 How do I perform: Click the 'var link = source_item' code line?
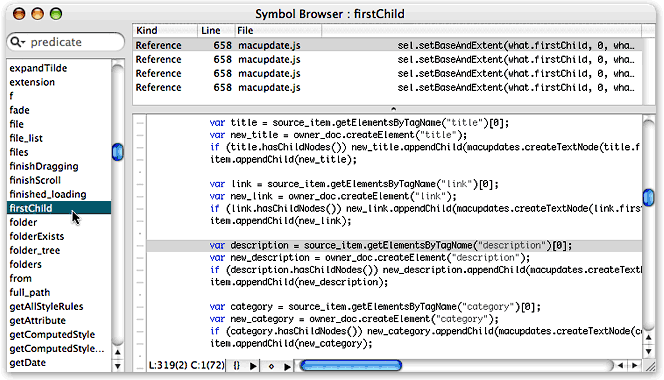click(x=354, y=184)
